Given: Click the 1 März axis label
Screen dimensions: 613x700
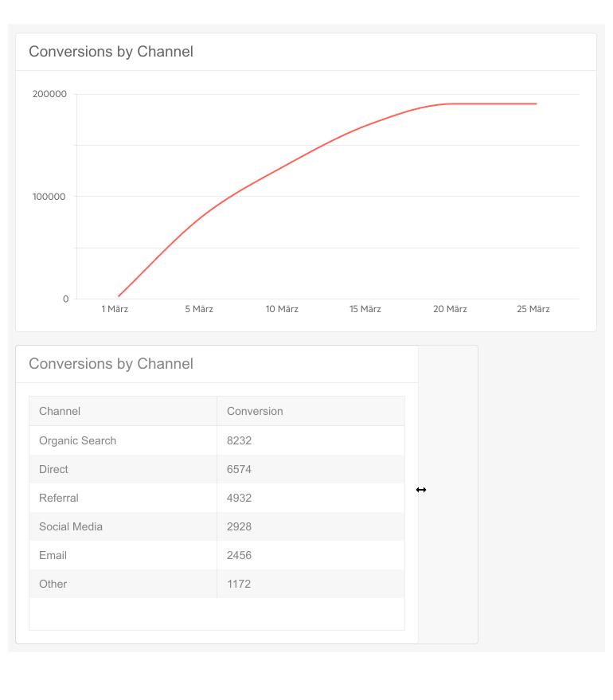Looking at the screenshot, I should (x=115, y=309).
